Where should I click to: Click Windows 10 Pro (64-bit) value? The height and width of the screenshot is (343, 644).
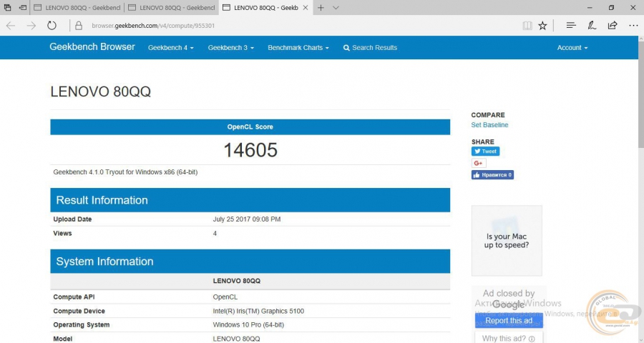point(248,324)
